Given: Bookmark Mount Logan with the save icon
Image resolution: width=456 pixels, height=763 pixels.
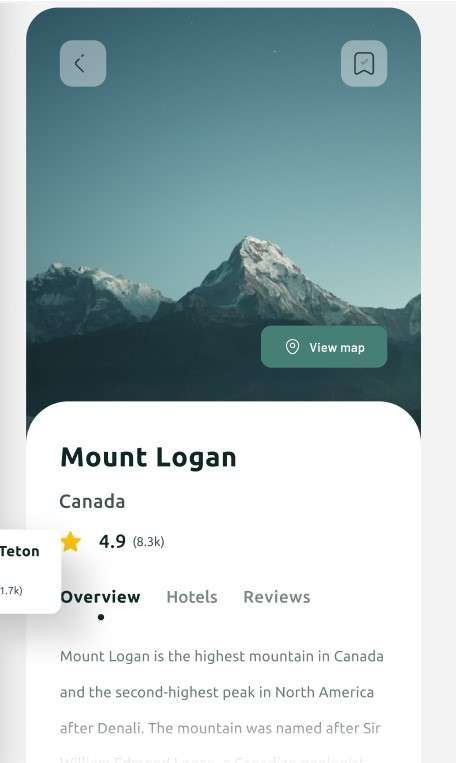Looking at the screenshot, I should [x=364, y=64].
